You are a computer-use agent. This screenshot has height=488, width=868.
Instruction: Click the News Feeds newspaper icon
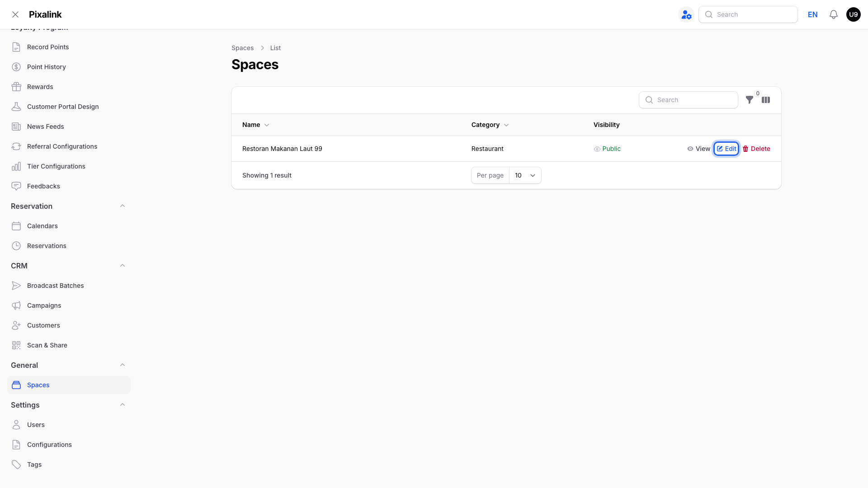point(16,127)
